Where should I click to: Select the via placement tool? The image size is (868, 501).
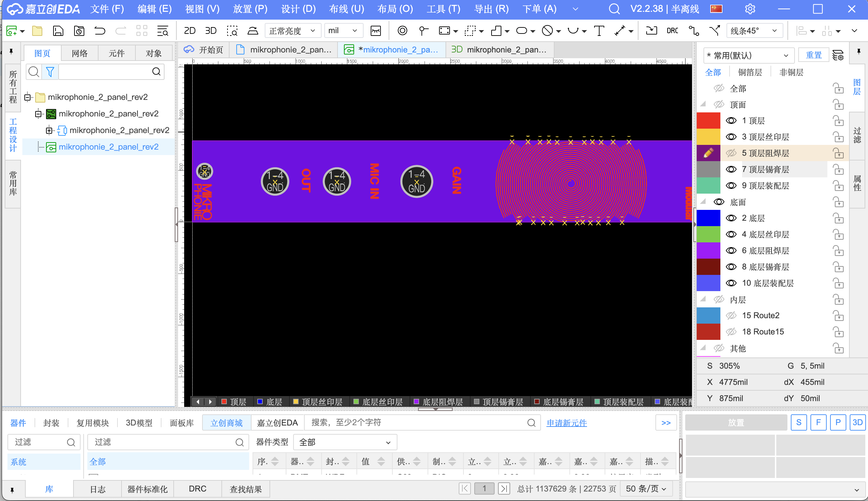402,31
